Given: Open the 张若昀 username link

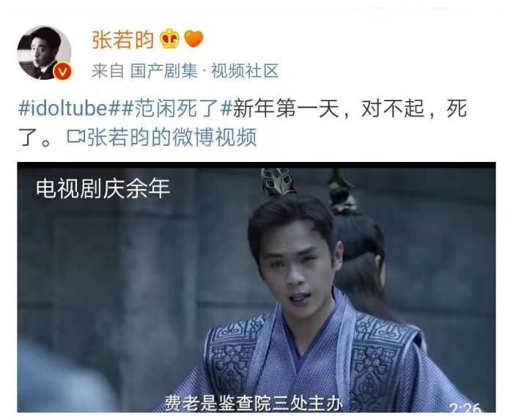Looking at the screenshot, I should coord(122,40).
